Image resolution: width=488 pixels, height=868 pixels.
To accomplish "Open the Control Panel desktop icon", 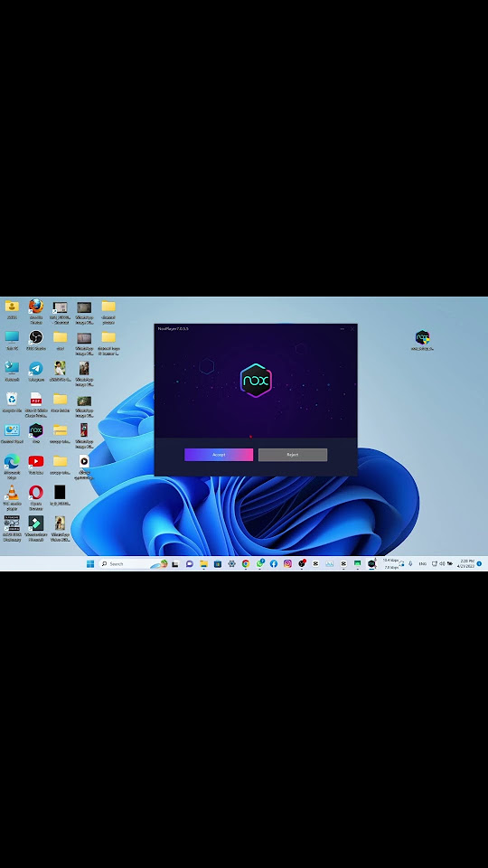I will point(12,433).
